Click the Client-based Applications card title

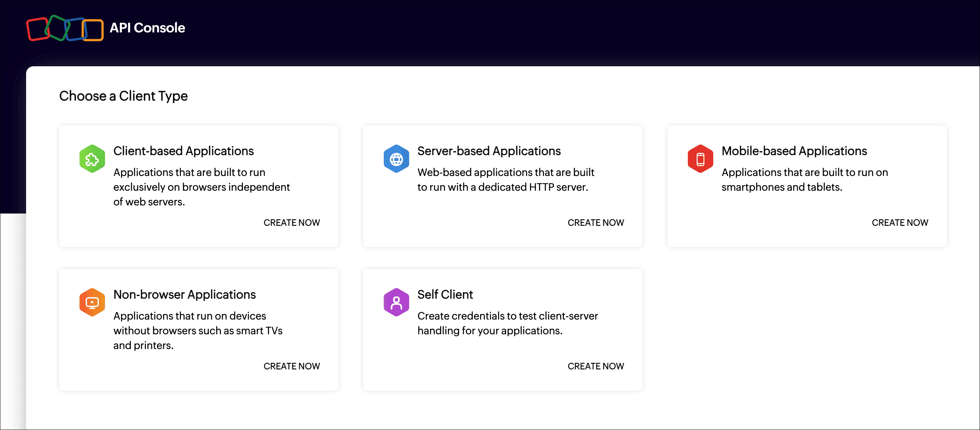184,151
